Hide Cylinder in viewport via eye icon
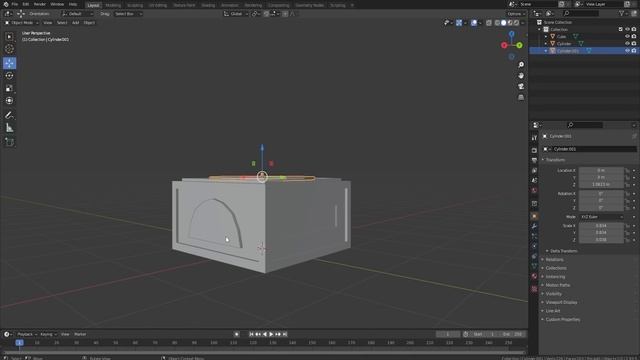This screenshot has width=640, height=360. click(x=627, y=43)
